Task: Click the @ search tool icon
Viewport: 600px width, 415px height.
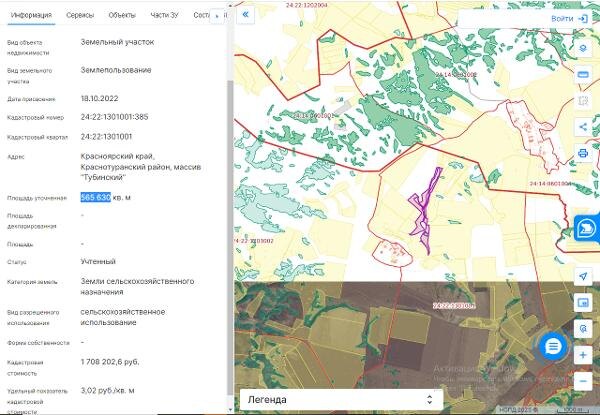Action: pos(583,329)
